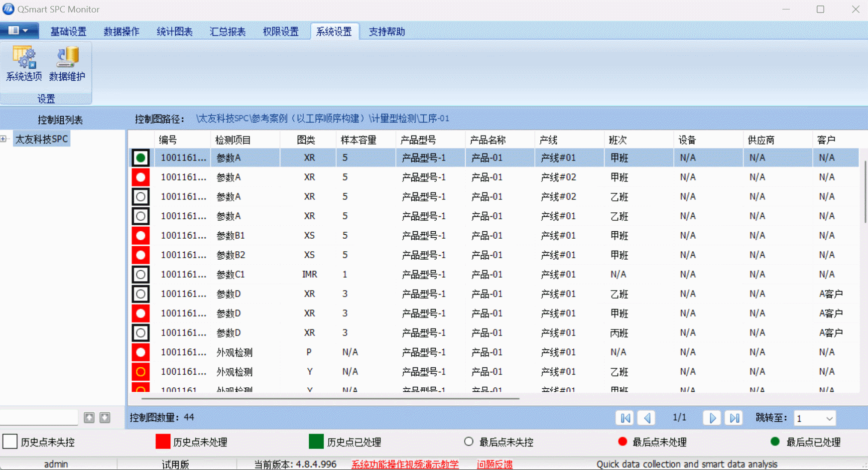Jump to last page with >| icon

tap(735, 418)
